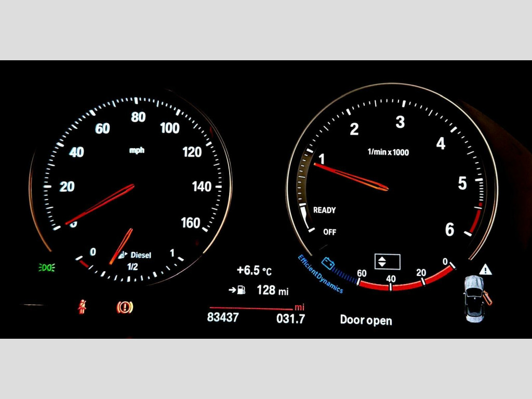Image resolution: width=532 pixels, height=399 pixels.
Task: Click the blue battery charge icon
Action: pyautogui.click(x=328, y=263)
